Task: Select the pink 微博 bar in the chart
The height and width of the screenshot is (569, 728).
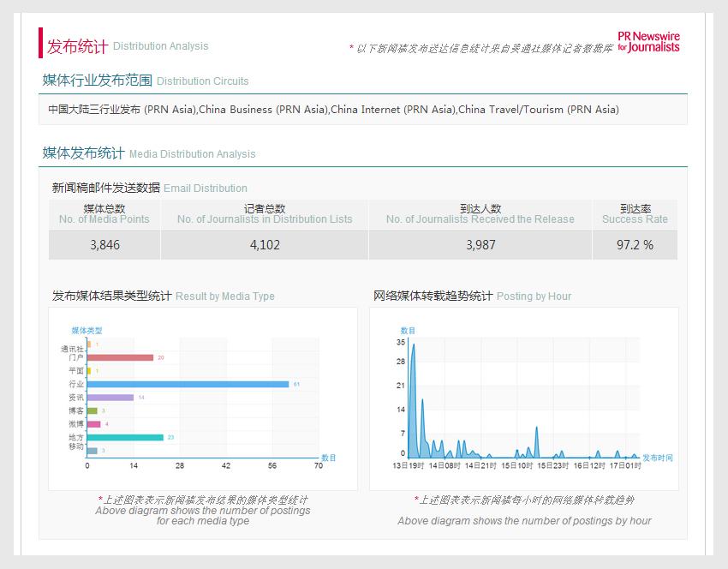Action: tap(93, 424)
